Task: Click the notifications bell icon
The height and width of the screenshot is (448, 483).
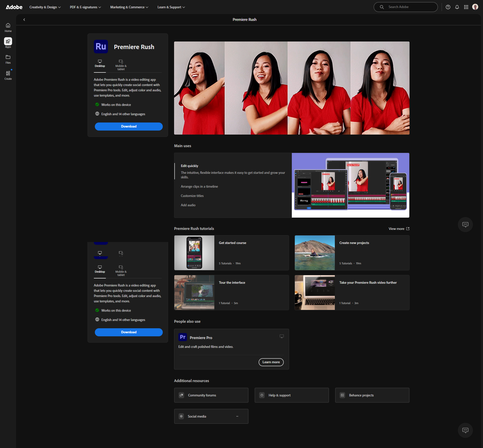Action: click(x=457, y=7)
